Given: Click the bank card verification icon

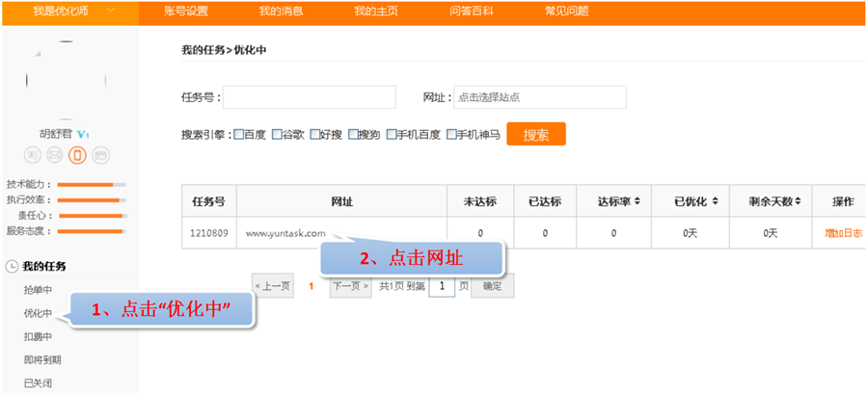Looking at the screenshot, I should point(100,154).
